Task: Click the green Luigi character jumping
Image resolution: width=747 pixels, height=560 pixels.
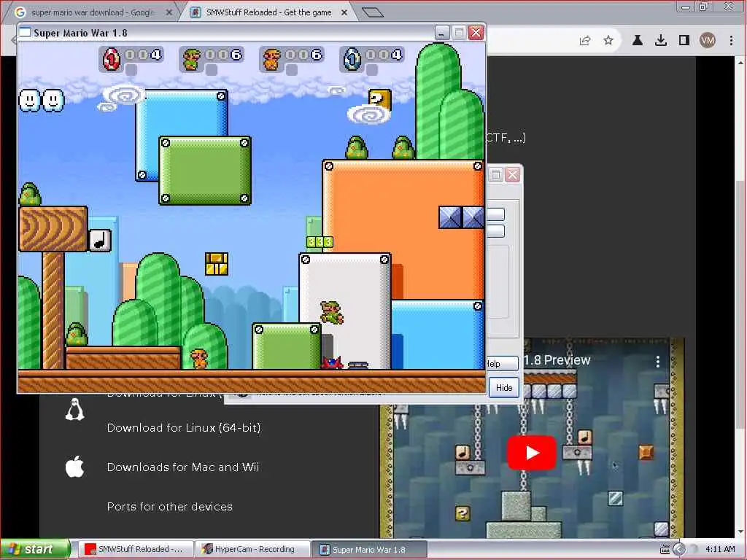Action: (332, 312)
